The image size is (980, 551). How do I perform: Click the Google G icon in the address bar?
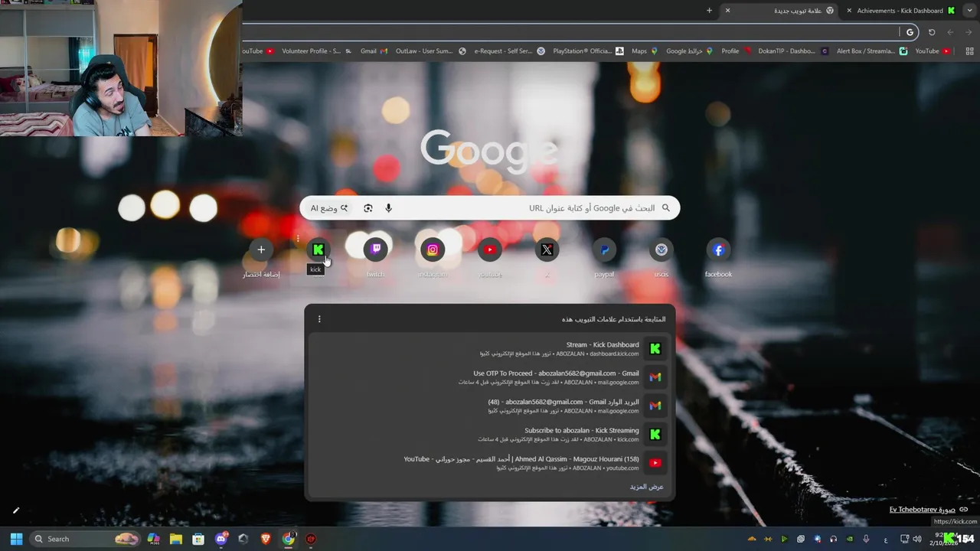910,32
